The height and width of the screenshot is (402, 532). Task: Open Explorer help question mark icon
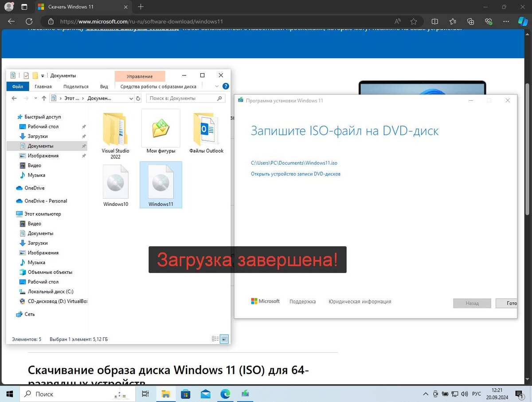pos(226,86)
